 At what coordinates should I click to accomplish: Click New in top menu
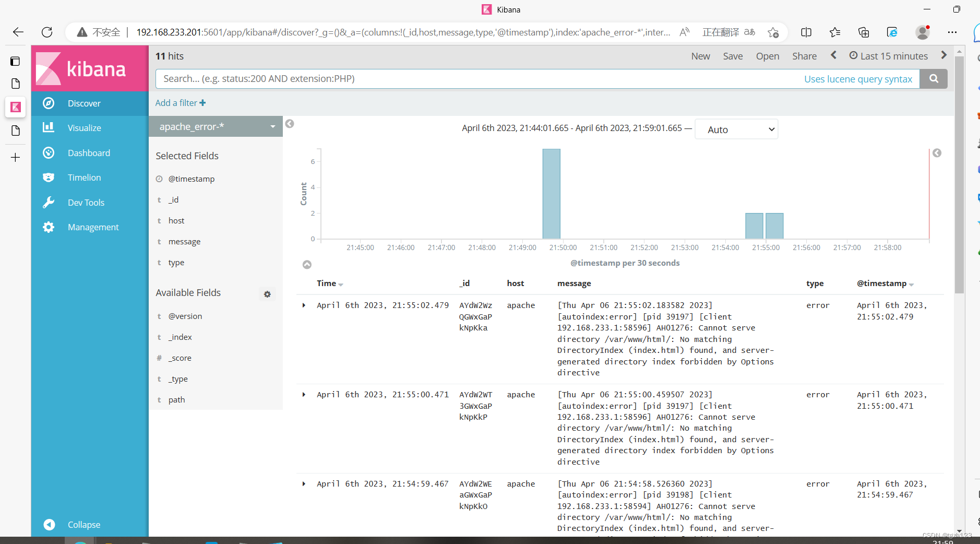pos(700,56)
